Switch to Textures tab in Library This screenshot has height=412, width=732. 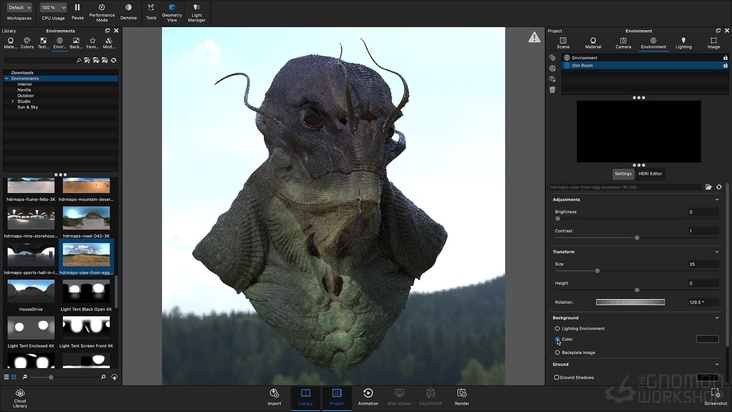coord(43,43)
